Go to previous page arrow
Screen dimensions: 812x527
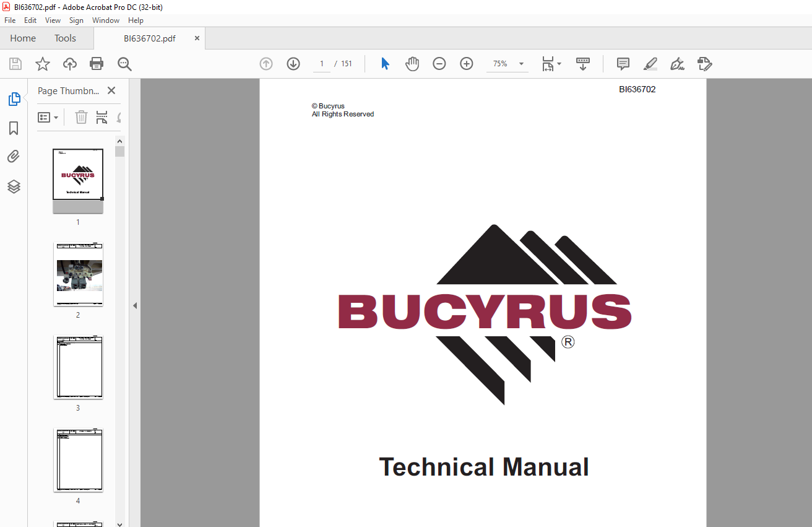[x=266, y=64]
